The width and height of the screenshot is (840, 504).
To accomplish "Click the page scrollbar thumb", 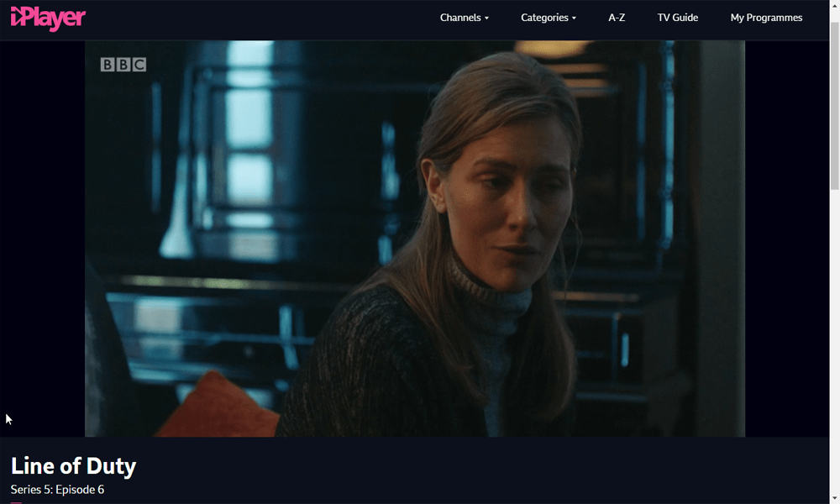I will point(835,106).
